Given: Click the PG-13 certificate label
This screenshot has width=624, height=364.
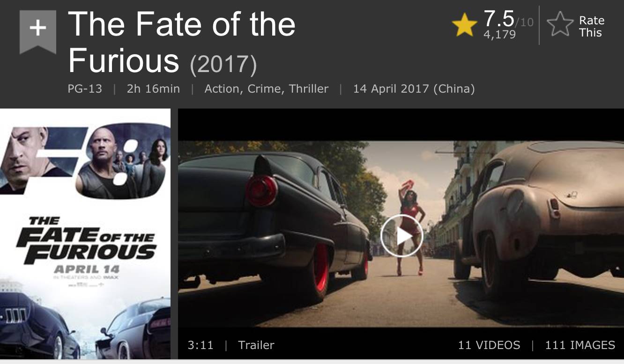Looking at the screenshot, I should click(85, 89).
